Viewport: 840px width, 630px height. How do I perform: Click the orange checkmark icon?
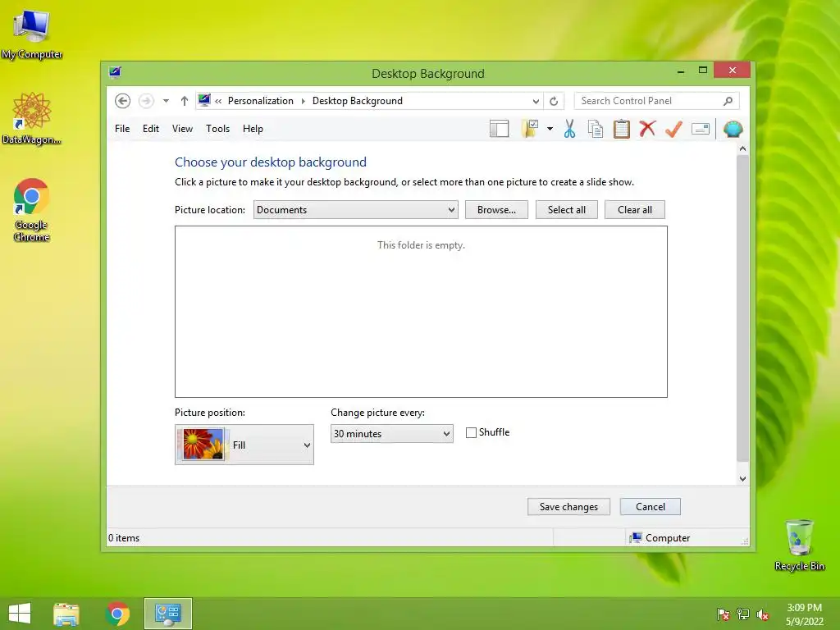(673, 129)
